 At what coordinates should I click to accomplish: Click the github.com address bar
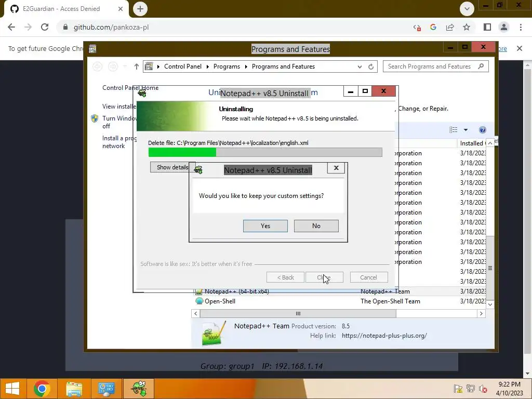click(x=234, y=27)
